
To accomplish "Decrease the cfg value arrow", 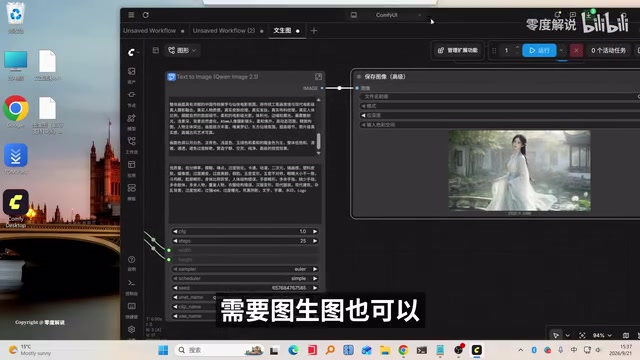I will click(x=175, y=231).
